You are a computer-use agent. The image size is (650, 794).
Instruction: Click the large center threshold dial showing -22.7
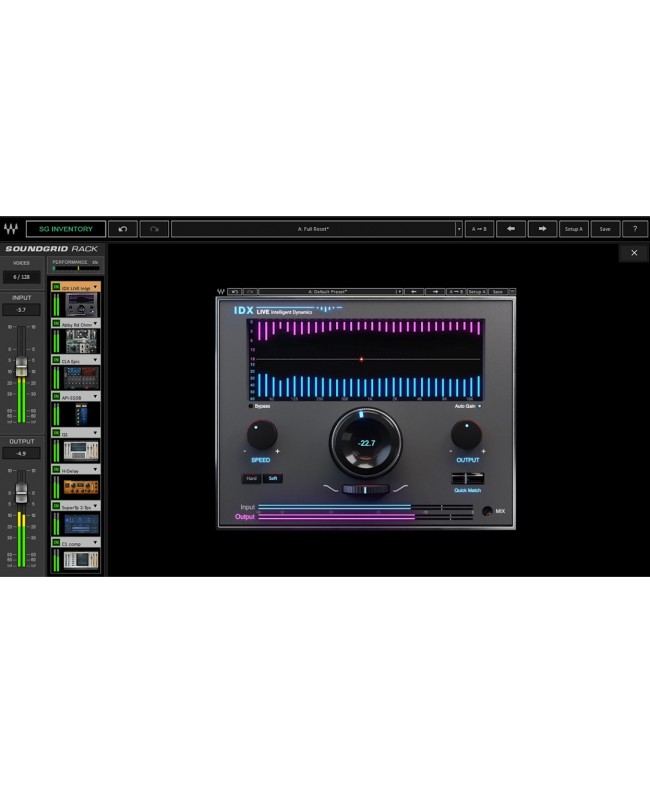pos(366,443)
